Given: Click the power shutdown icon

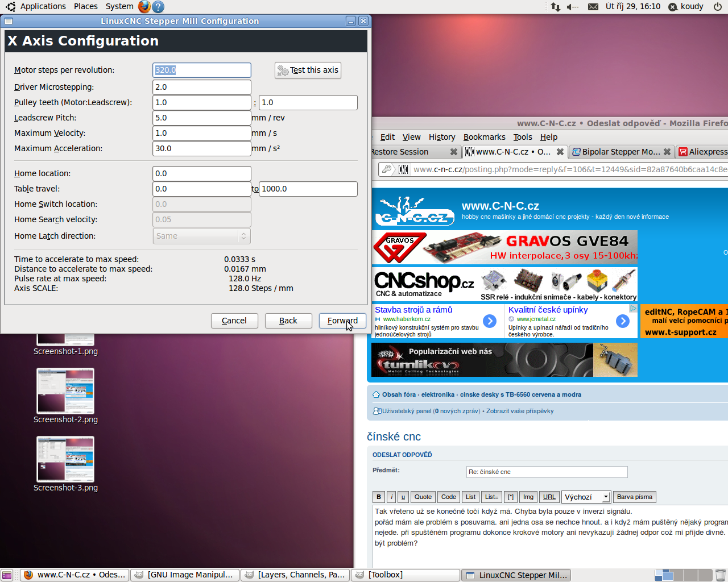Looking at the screenshot, I should point(718,7).
